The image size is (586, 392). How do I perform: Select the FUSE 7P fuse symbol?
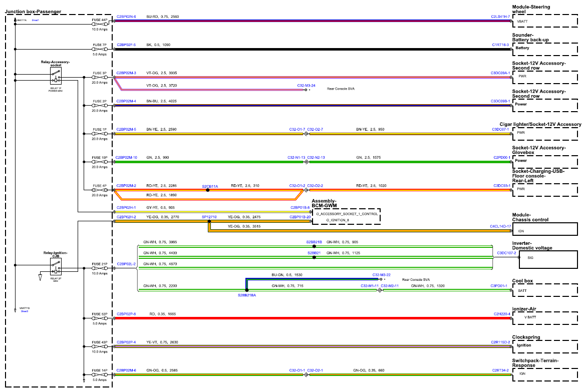pos(100,50)
